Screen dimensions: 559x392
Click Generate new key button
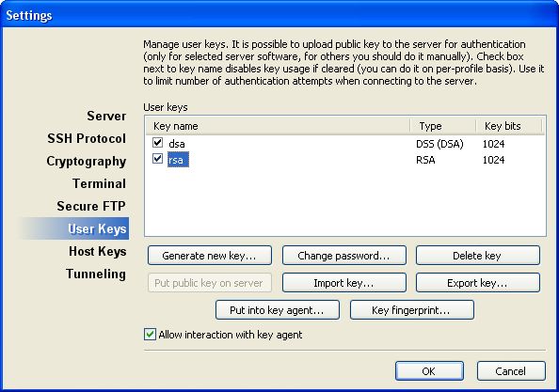coord(210,256)
